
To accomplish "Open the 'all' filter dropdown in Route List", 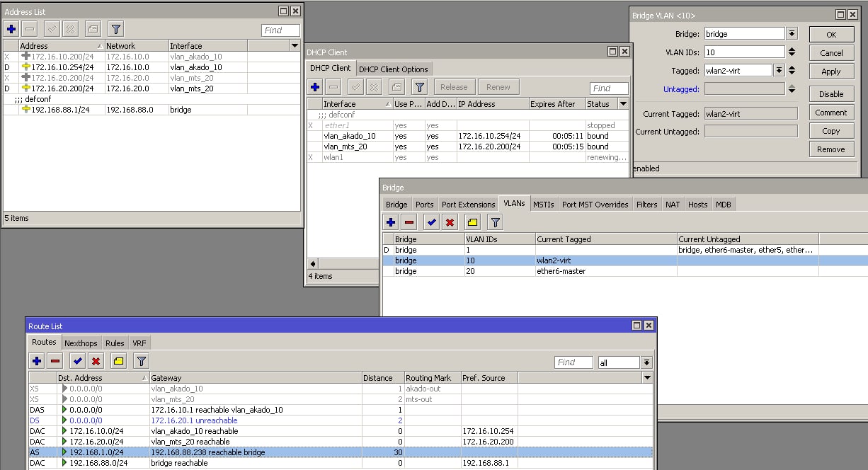I will (x=646, y=362).
